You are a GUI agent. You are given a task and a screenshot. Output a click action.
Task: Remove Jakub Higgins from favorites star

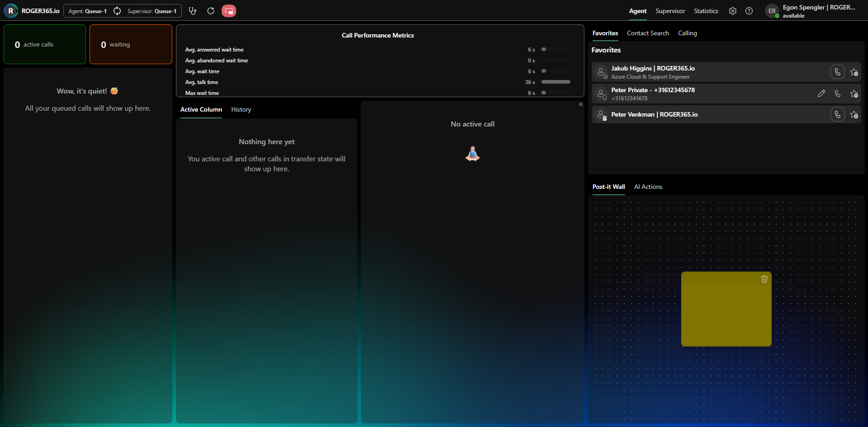[854, 72]
